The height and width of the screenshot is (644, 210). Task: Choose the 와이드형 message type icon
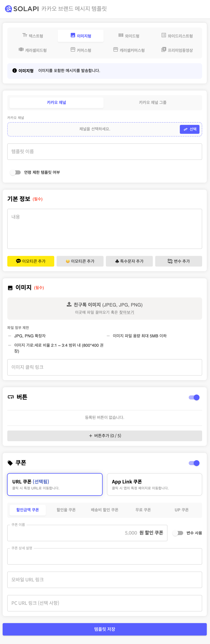tap(121, 35)
